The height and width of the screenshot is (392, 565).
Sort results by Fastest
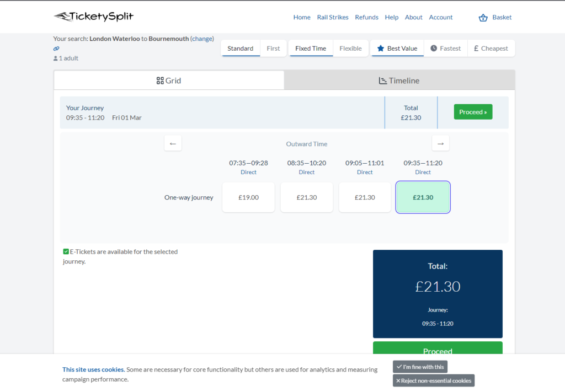pos(446,48)
